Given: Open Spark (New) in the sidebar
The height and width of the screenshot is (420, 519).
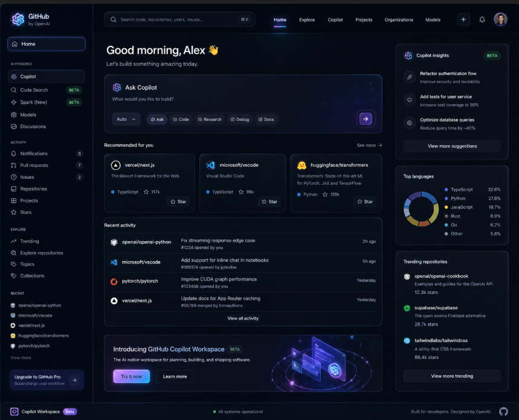Looking at the screenshot, I should pos(47,102).
